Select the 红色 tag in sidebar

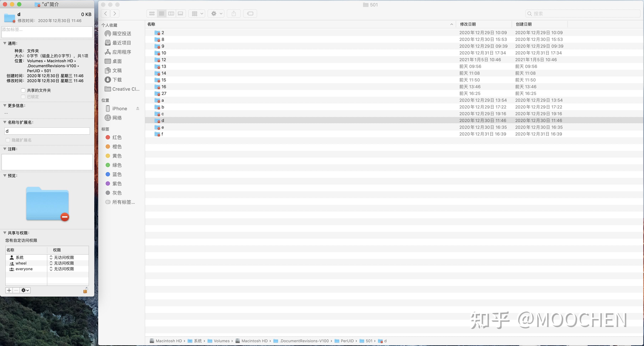[117, 137]
